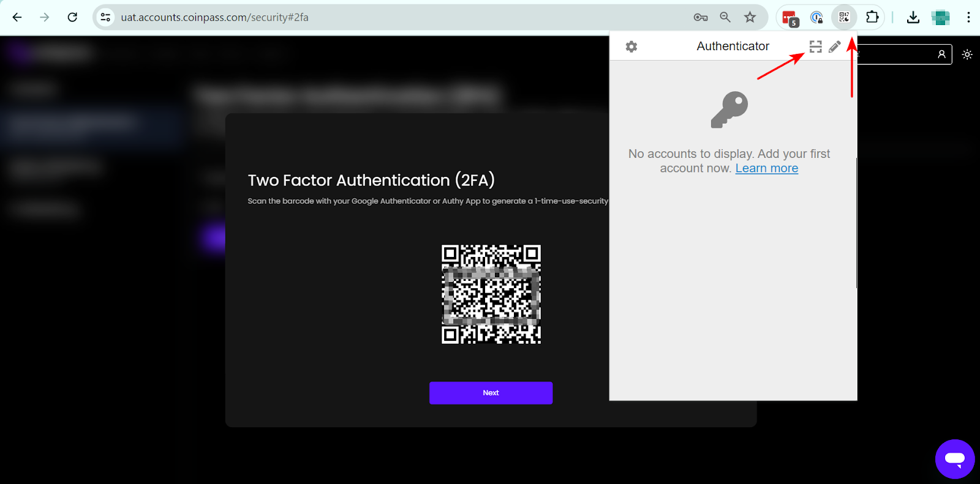Screen dimensions: 980x484
Task: Go back to the previous page
Action: click(x=17, y=17)
